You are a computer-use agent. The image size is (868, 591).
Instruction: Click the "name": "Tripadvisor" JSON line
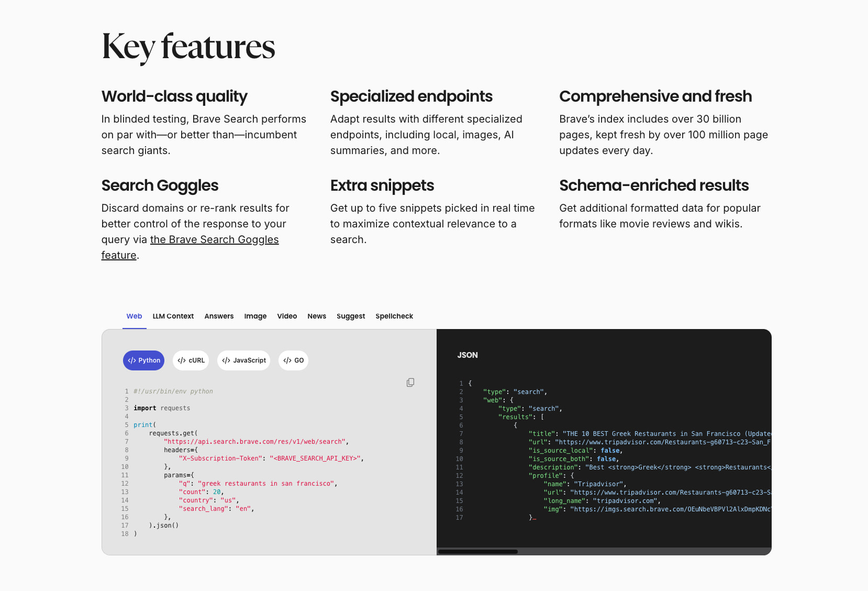tap(585, 484)
